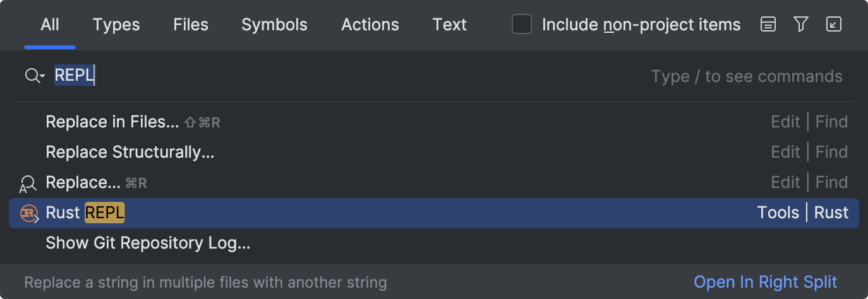Viewport: 868px width, 299px height.
Task: Switch to the Text tab
Action: click(x=450, y=25)
